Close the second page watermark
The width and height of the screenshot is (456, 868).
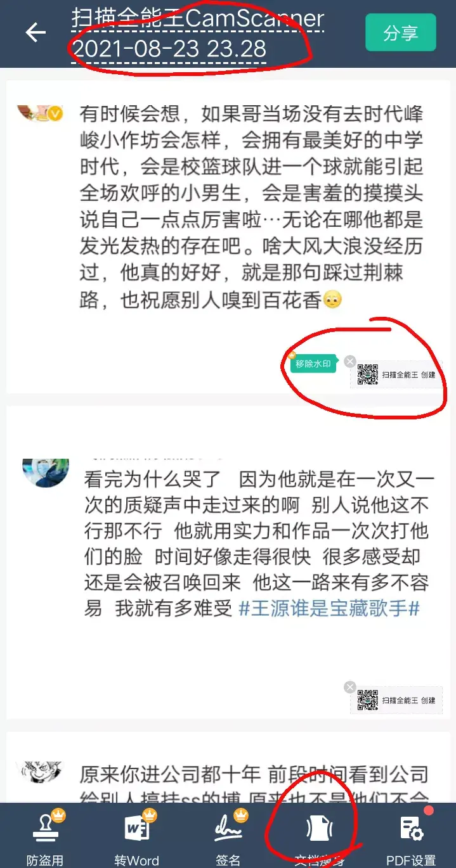coord(349,687)
